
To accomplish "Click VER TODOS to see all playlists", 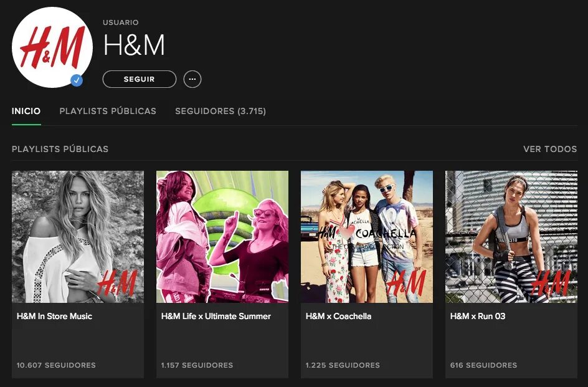I will (550, 149).
